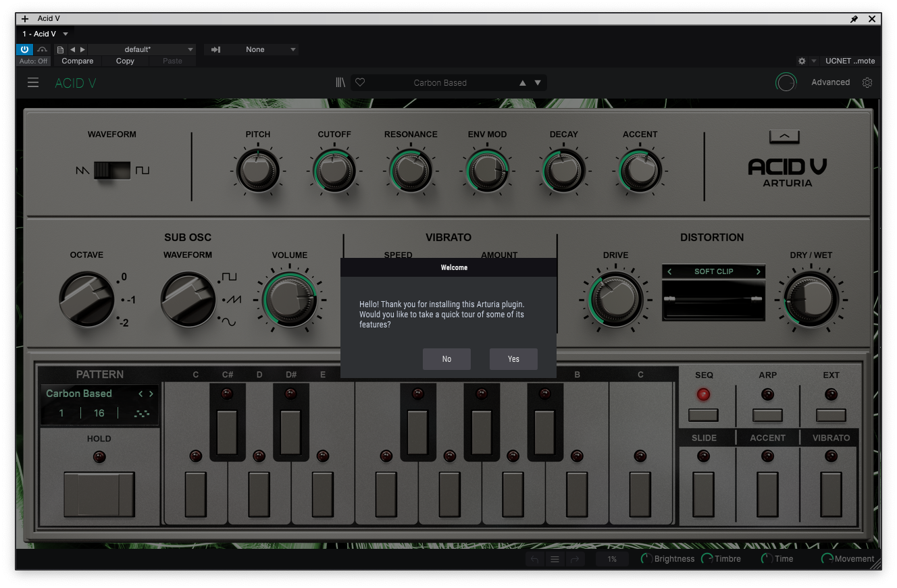Image resolution: width=897 pixels, height=588 pixels.
Task: Open the undo history list icon
Action: point(555,559)
